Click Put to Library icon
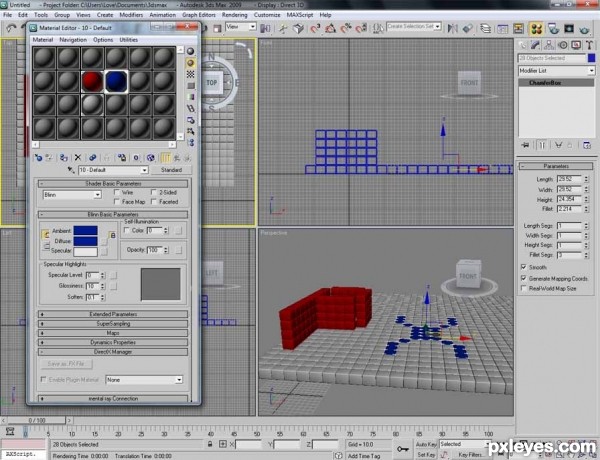 pos(122,158)
